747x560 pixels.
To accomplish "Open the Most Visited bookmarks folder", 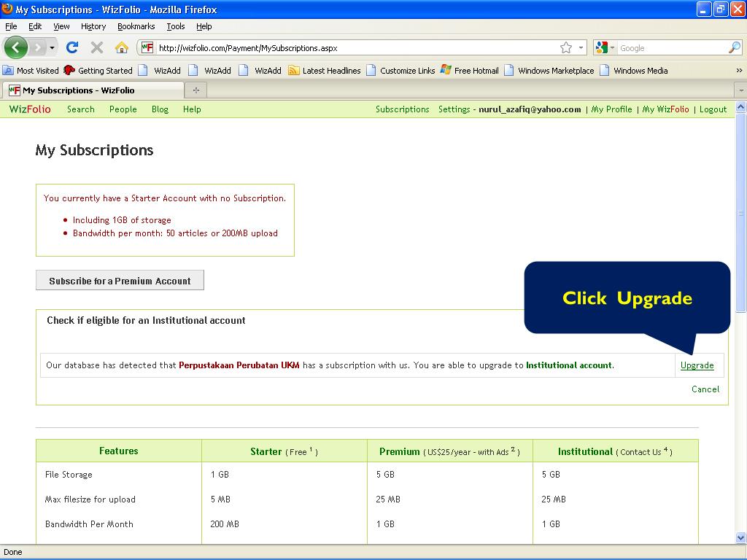I will click(x=31, y=71).
